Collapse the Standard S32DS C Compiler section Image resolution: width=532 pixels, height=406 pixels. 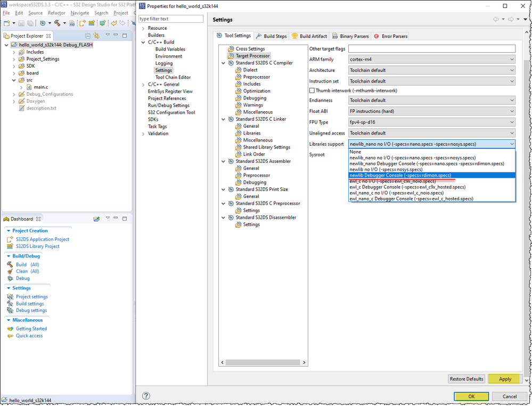pos(224,62)
